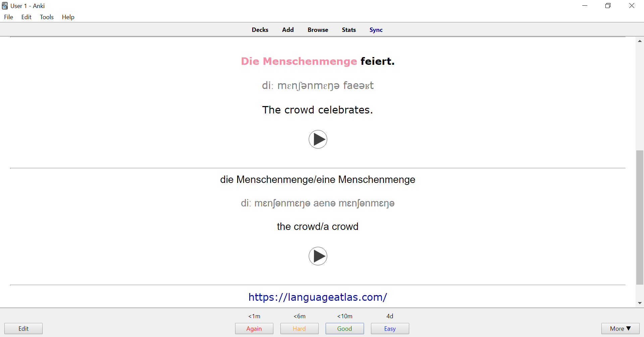
Task: Open the languageatlas.com link
Action: [318, 297]
